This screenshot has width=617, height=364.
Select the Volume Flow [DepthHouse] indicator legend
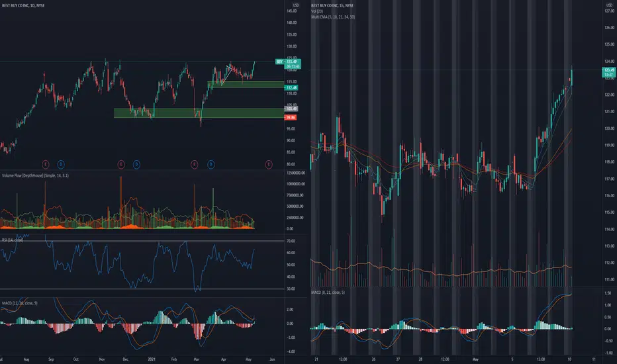(35, 175)
